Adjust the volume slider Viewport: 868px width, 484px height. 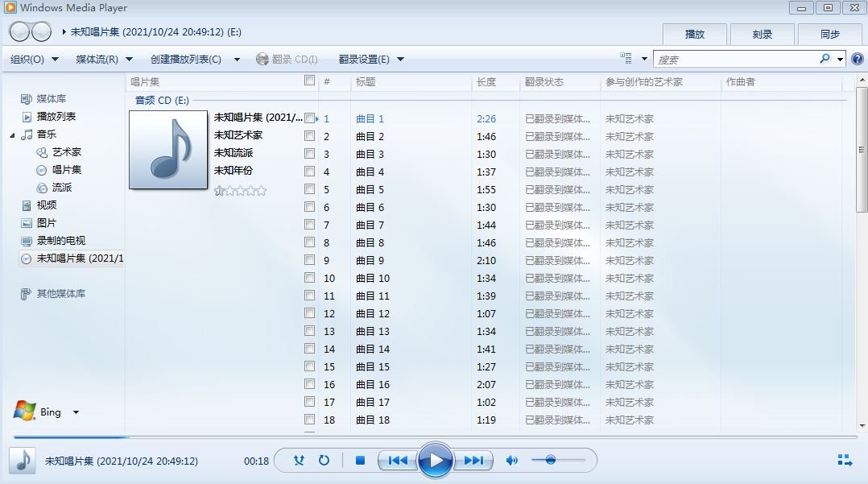click(551, 460)
